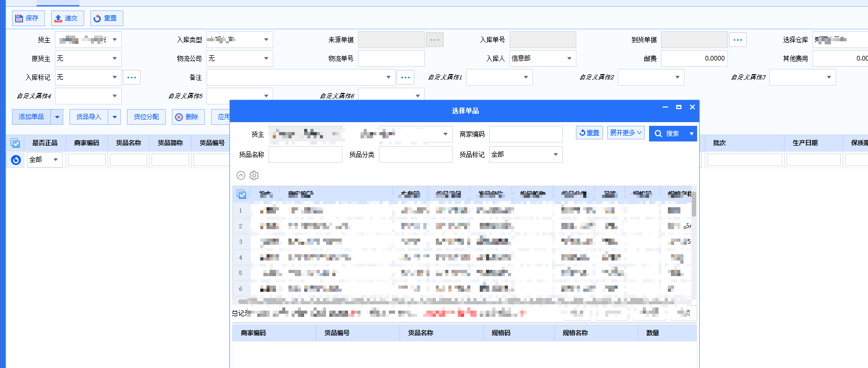Click the 重置 button in top toolbar
This screenshot has height=368, width=868.
[x=107, y=18]
